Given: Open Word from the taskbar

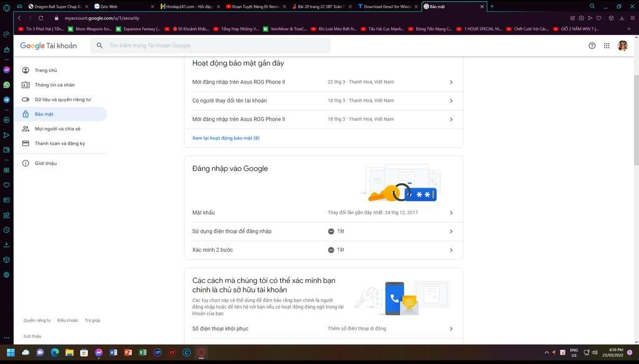Looking at the screenshot, I should (114, 352).
